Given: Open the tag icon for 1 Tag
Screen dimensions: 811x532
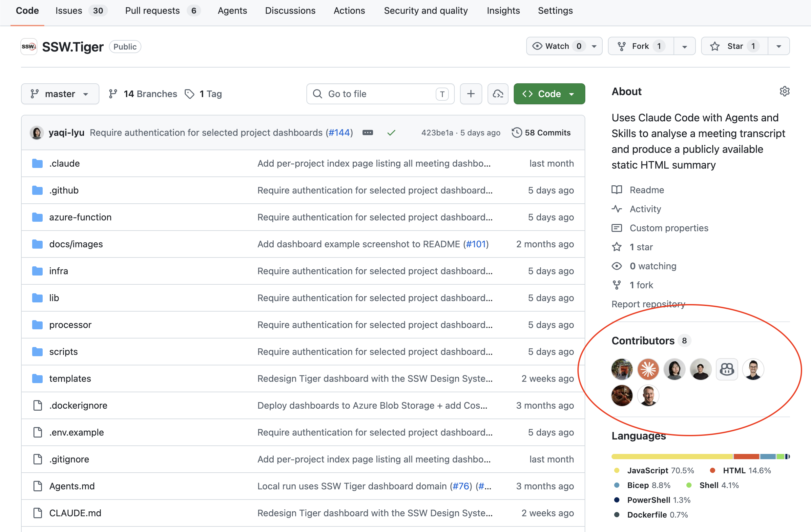Looking at the screenshot, I should (189, 94).
